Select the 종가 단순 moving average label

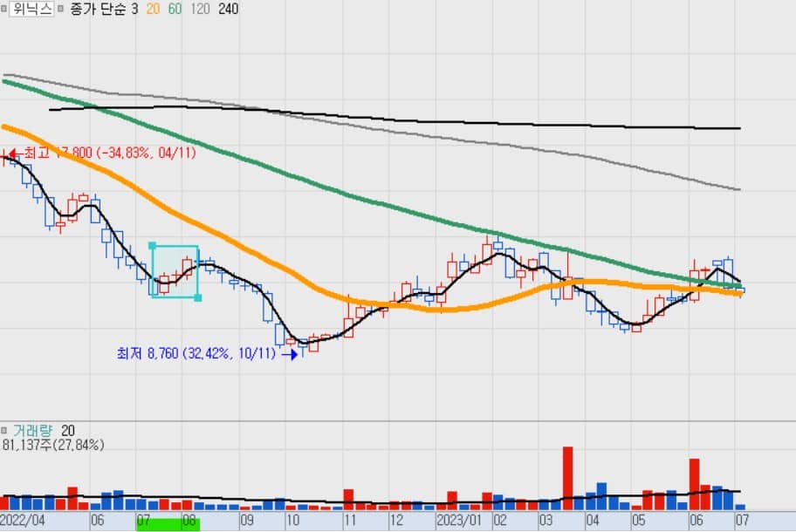tap(97, 9)
